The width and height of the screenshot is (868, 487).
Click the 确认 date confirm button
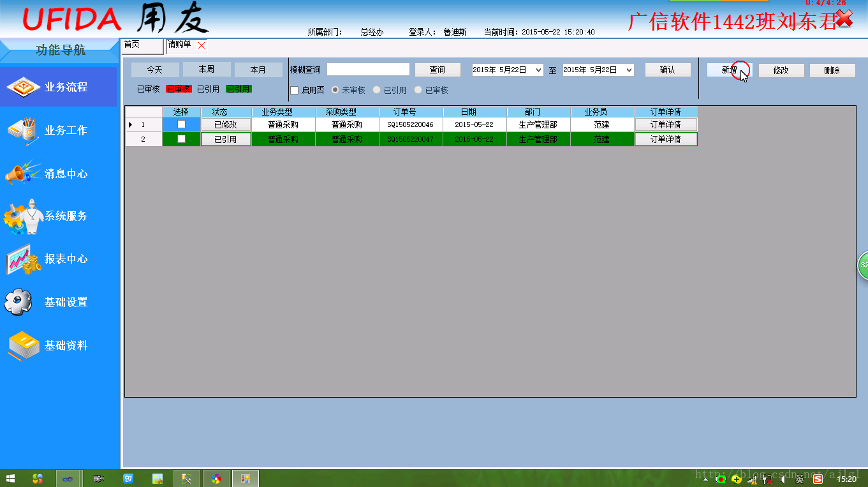click(668, 70)
